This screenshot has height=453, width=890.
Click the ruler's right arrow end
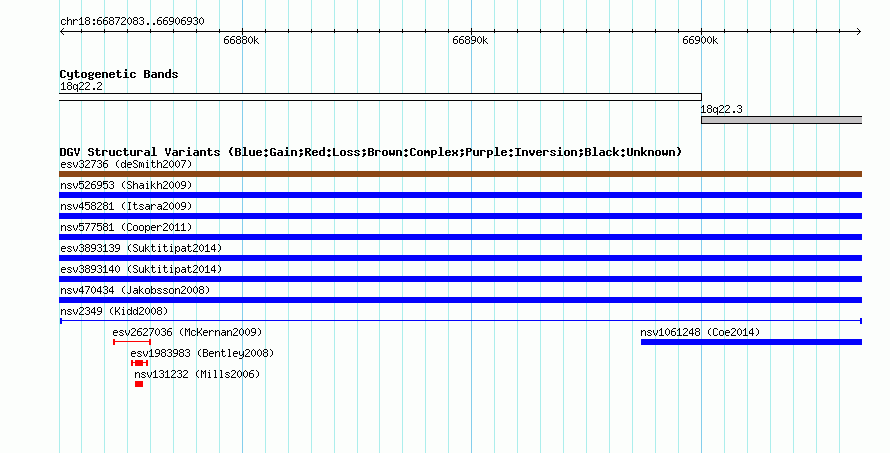click(859, 32)
